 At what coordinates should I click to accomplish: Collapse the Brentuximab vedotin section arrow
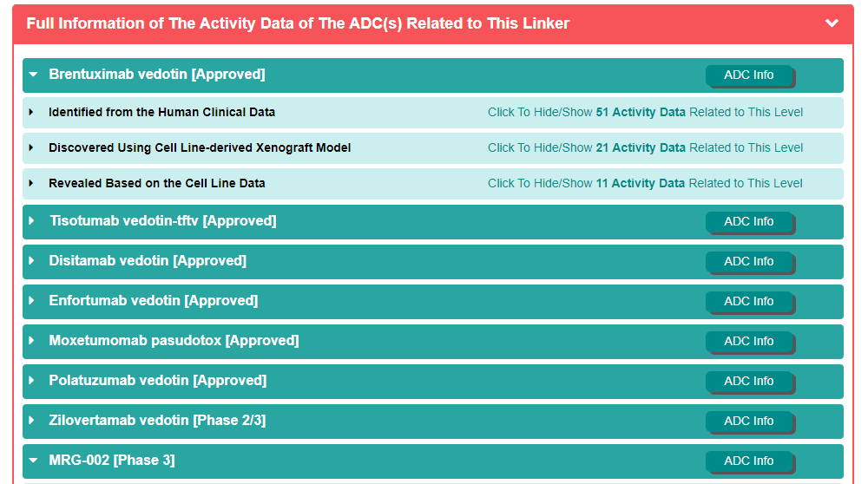33,75
